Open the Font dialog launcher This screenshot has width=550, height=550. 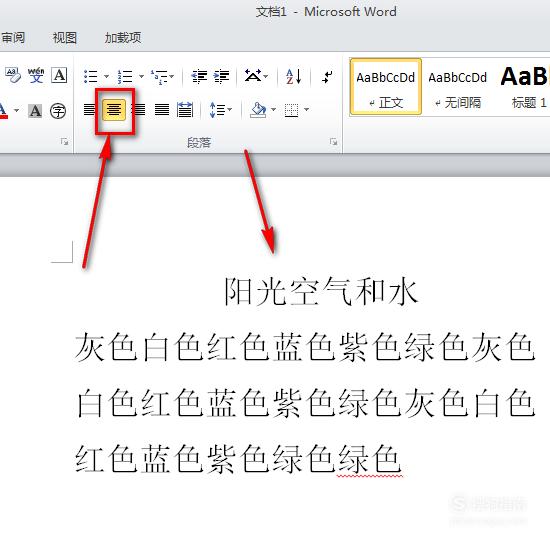click(64, 141)
